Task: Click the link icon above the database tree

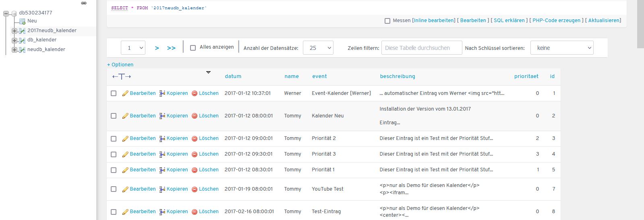Action: [84, 3]
